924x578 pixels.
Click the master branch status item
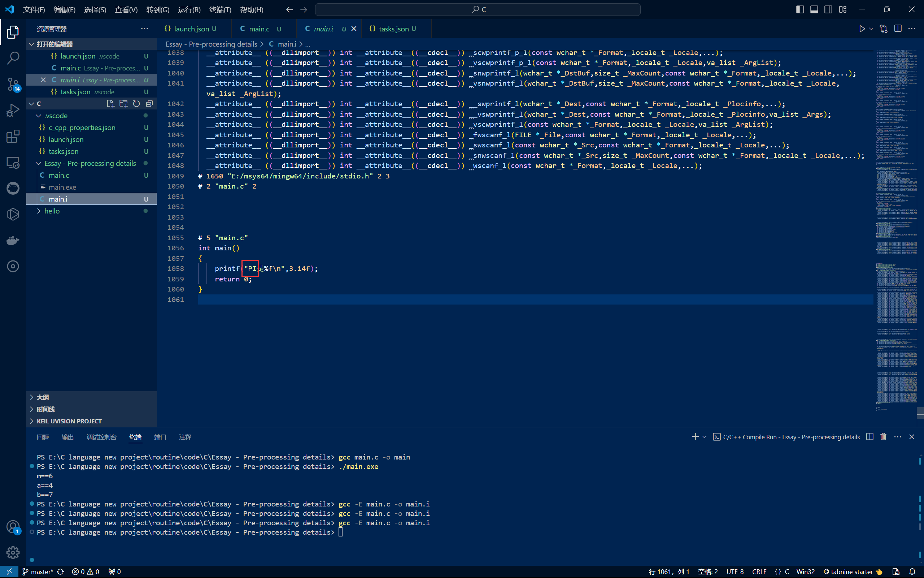(38, 571)
